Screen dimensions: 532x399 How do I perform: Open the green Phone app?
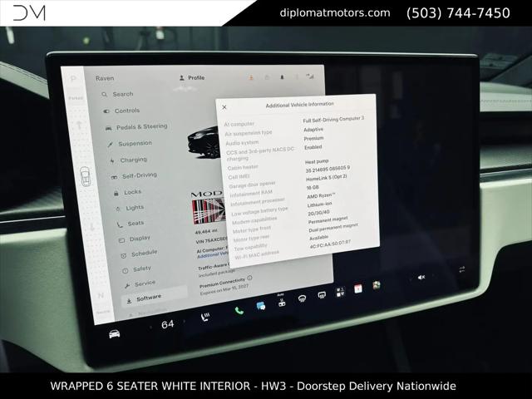click(239, 310)
